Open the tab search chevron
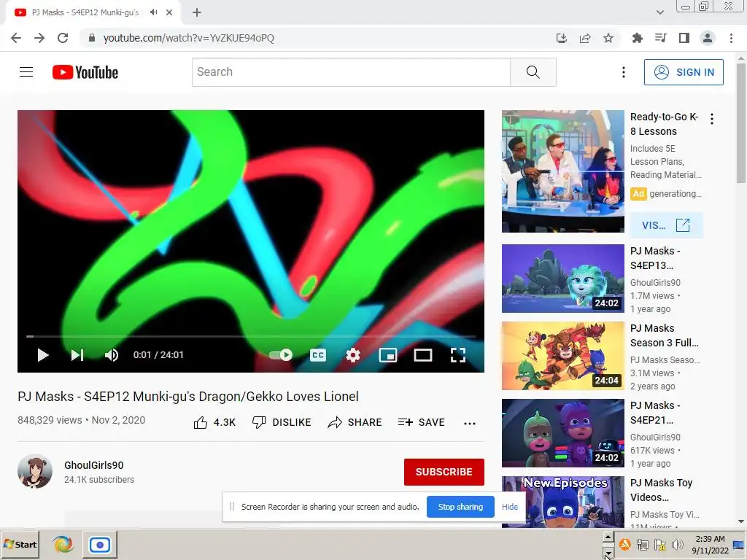Image resolution: width=747 pixels, height=560 pixels. tap(659, 12)
